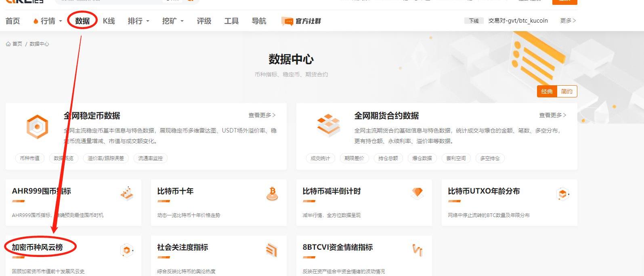The width and height of the screenshot is (644, 276).
Task: Click the cube icon on 比特币UTXO年龄分布
Action: click(563, 194)
